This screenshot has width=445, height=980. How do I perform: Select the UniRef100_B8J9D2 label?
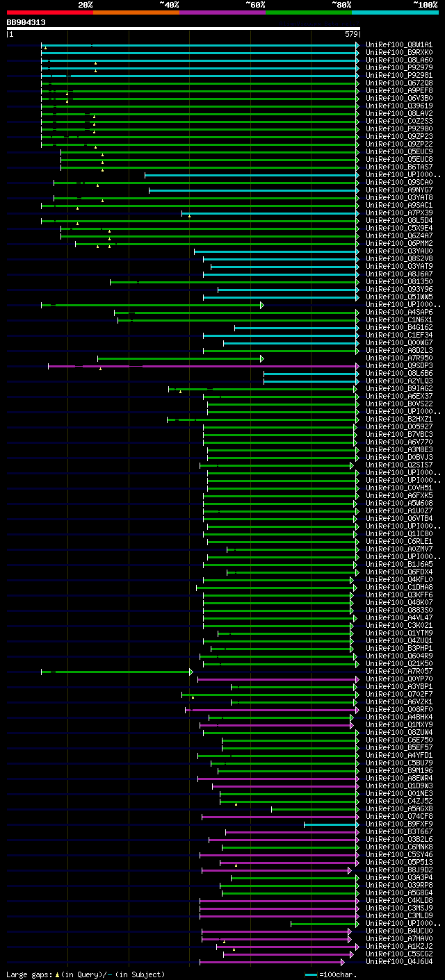pos(399,870)
